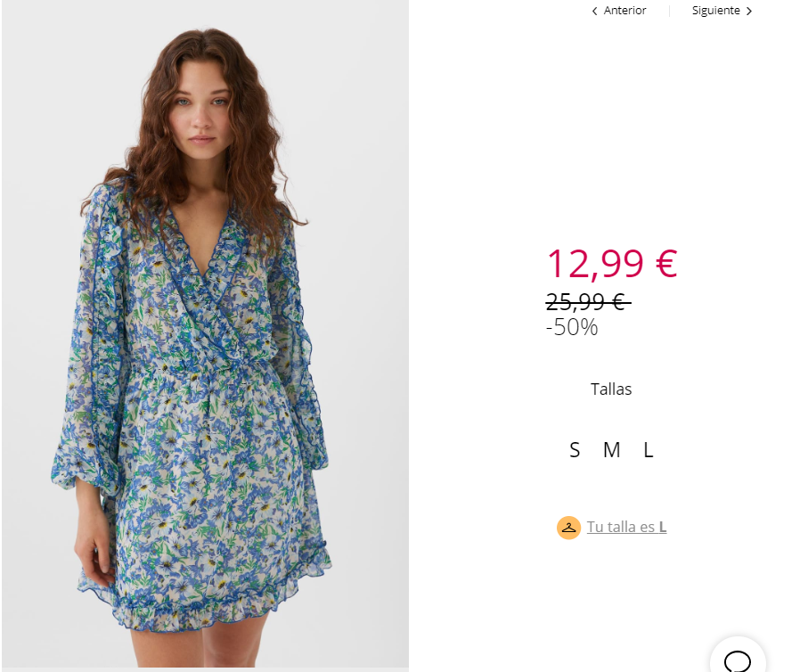Click the divider between Anterior and Siguiente
The image size is (808, 672).
[669, 11]
